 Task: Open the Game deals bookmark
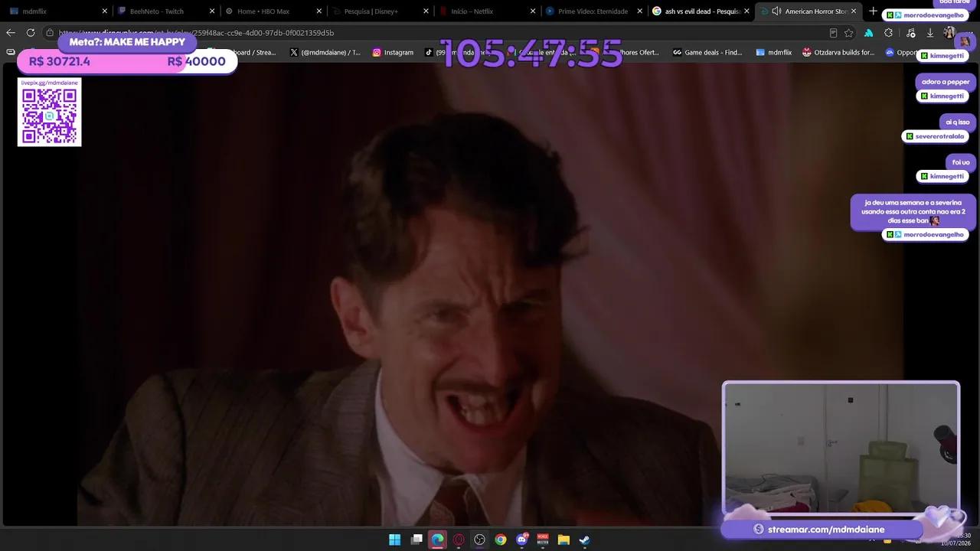tap(707, 53)
